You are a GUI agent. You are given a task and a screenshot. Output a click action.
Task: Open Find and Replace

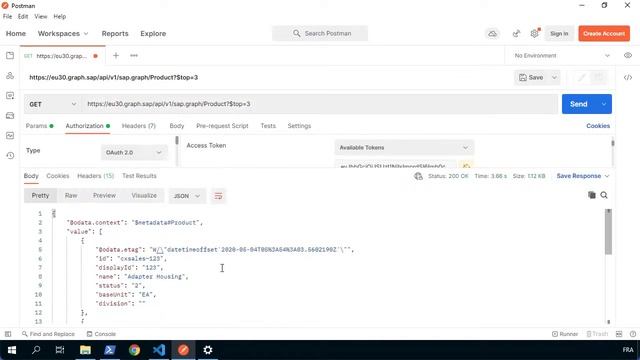pos(48,334)
